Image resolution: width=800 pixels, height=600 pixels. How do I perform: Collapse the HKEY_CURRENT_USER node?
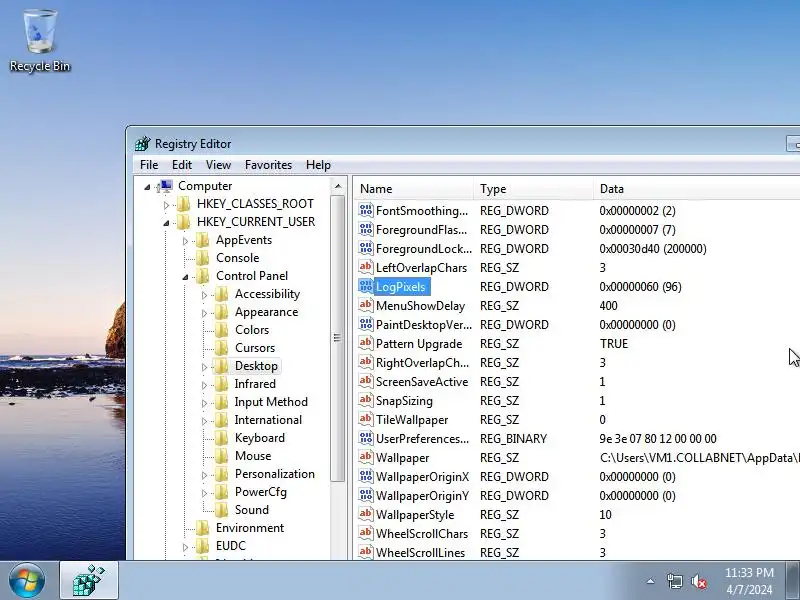(x=166, y=223)
